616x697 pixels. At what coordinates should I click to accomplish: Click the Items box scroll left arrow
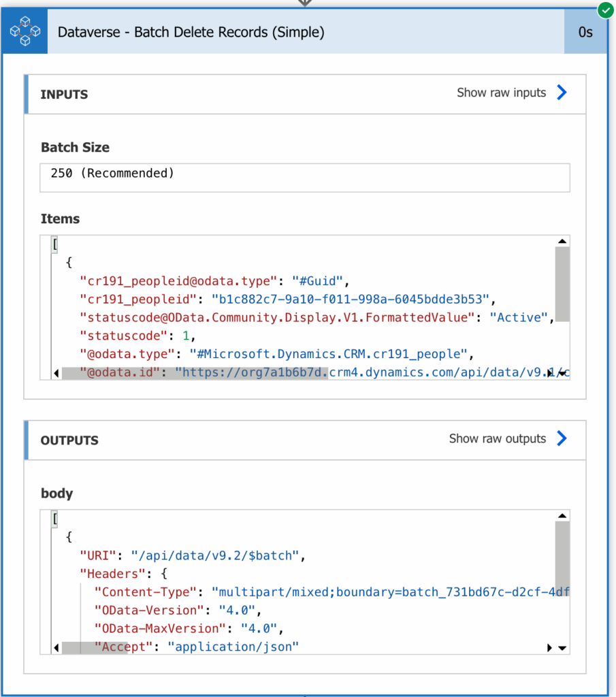[56, 373]
